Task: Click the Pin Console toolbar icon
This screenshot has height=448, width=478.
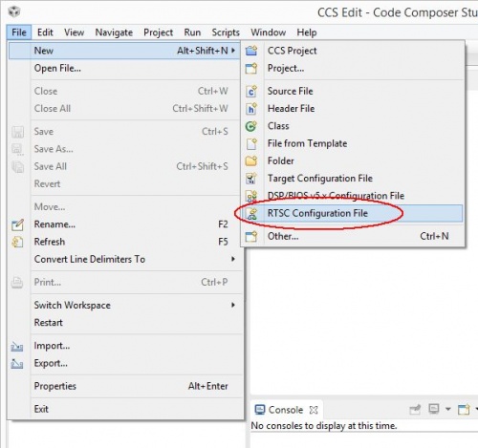Action: click(415, 410)
